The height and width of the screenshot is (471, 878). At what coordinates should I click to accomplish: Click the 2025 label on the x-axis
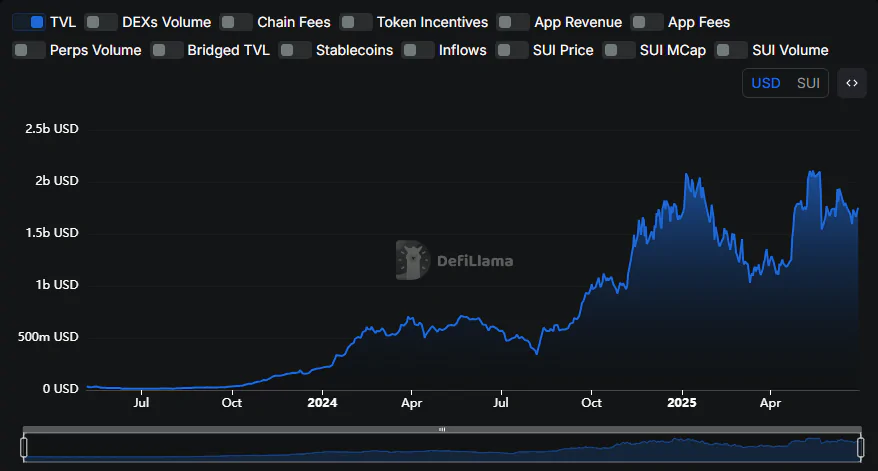point(681,402)
